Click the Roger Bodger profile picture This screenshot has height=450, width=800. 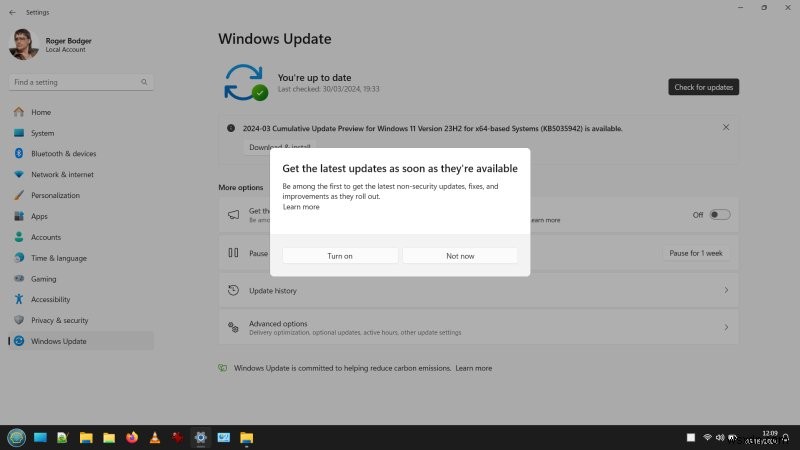[x=23, y=44]
